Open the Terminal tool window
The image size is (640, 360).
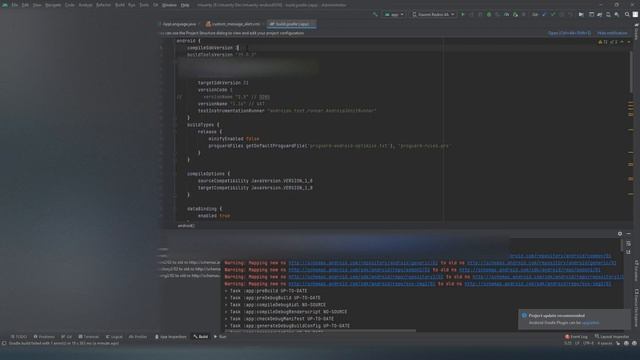tap(89, 337)
